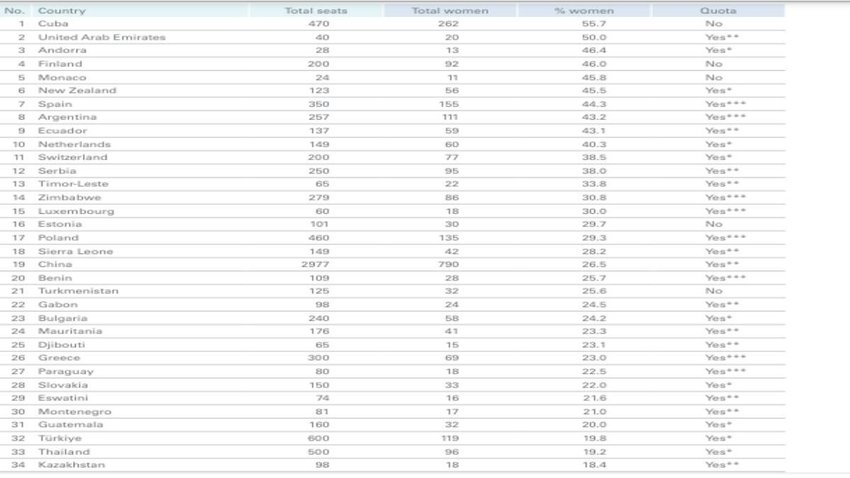
Task: Select the Sierra Leone country cell
Action: click(x=75, y=250)
